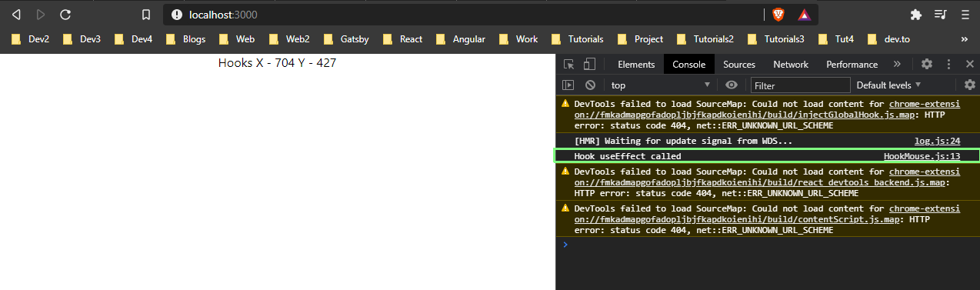Click the console Filter input field
Screen dimensions: 980x290
801,85
